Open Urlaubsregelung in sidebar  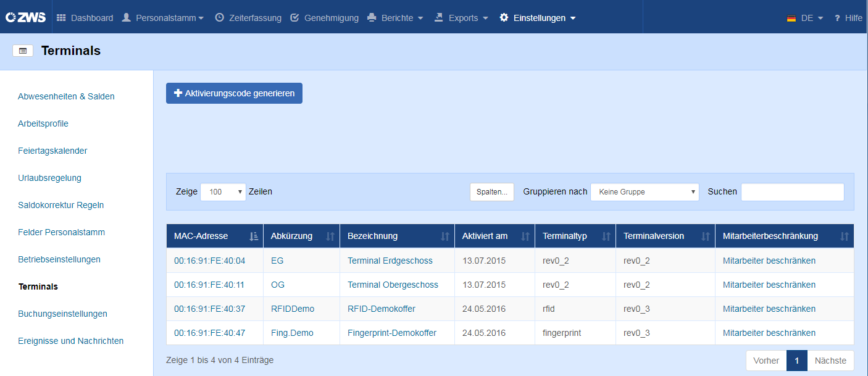pos(49,178)
